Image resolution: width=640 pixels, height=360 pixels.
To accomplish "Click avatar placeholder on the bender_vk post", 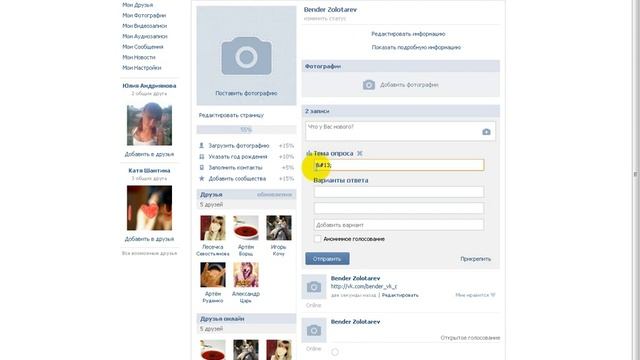I will pyautogui.click(x=314, y=287).
